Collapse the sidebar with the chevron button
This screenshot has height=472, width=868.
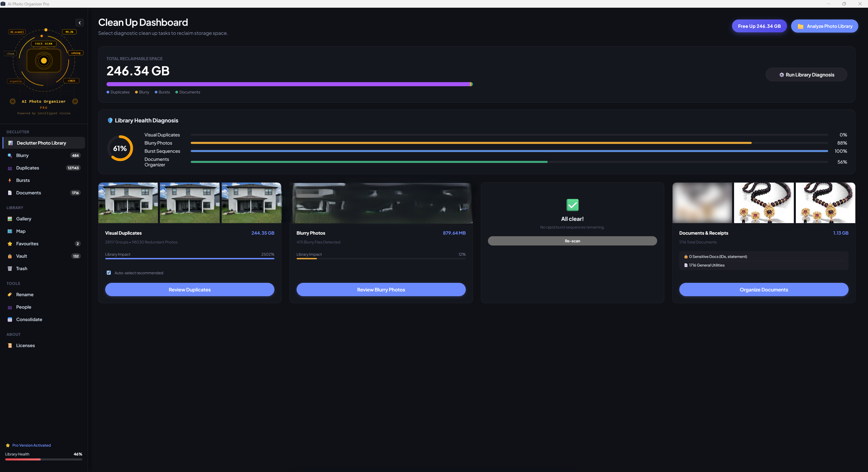pos(80,23)
